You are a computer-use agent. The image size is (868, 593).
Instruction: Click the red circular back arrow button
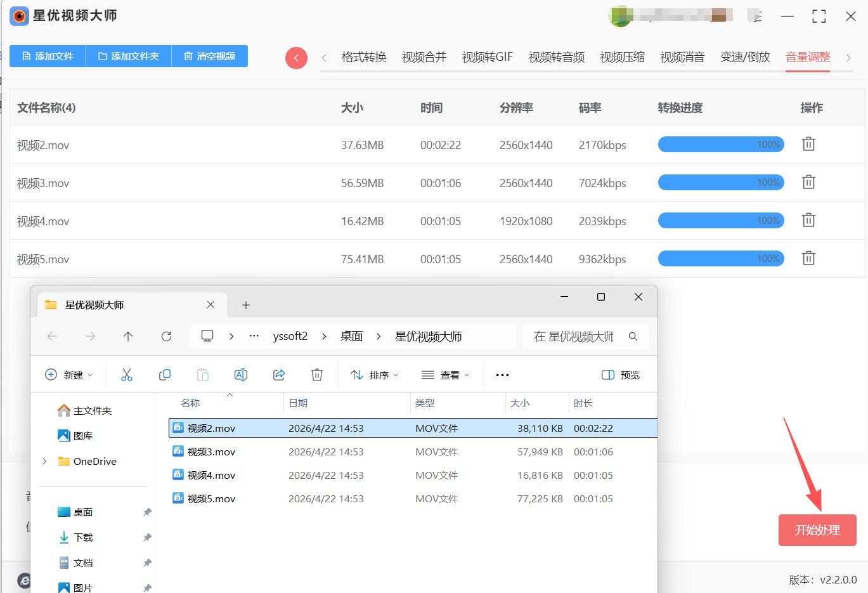(x=296, y=58)
